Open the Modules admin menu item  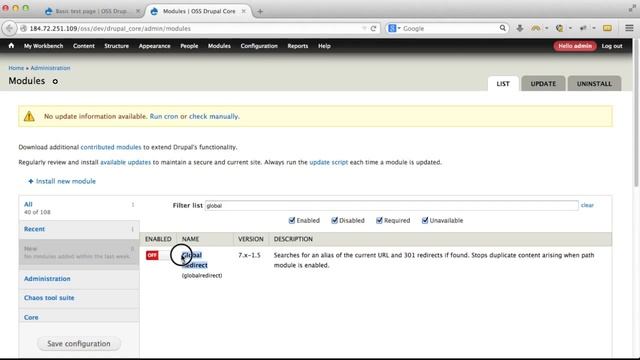point(219,46)
